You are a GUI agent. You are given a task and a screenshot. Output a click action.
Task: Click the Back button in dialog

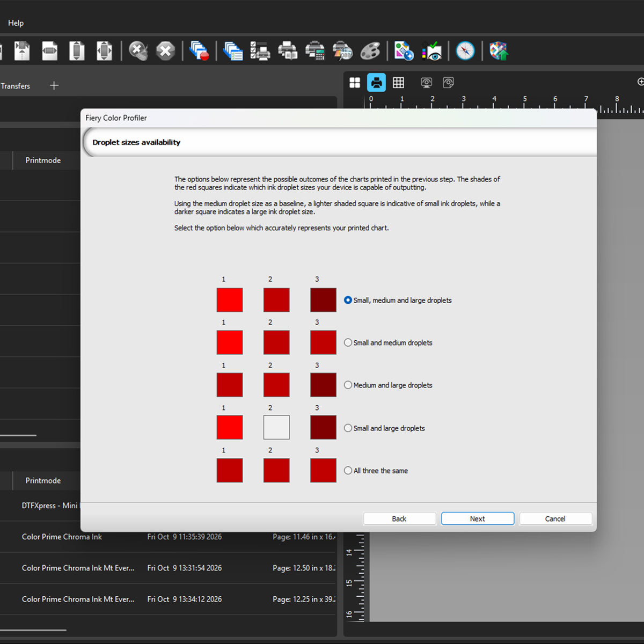click(399, 518)
